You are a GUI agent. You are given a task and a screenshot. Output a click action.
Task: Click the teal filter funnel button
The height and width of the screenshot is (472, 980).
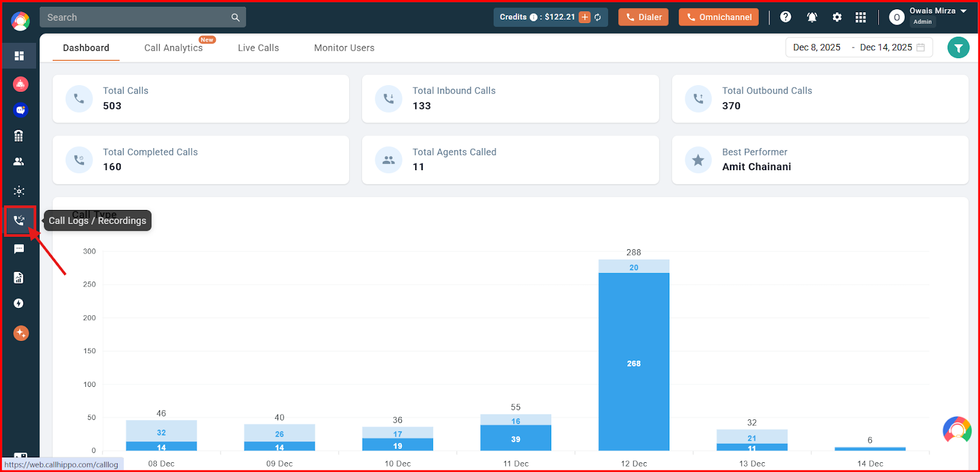point(958,48)
